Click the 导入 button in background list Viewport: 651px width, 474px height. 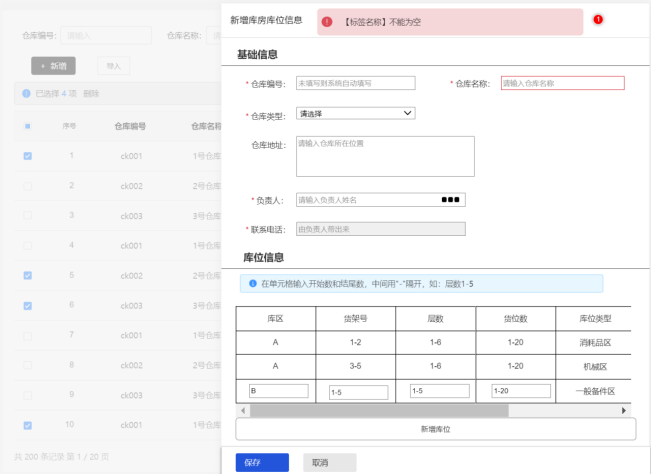pos(113,66)
